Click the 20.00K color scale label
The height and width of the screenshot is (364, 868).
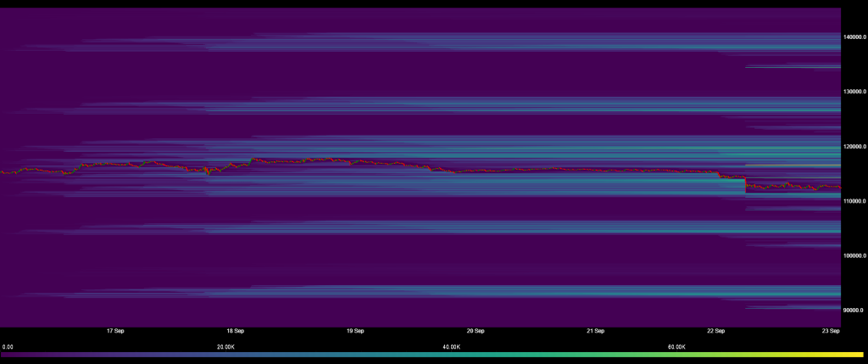coord(225,346)
